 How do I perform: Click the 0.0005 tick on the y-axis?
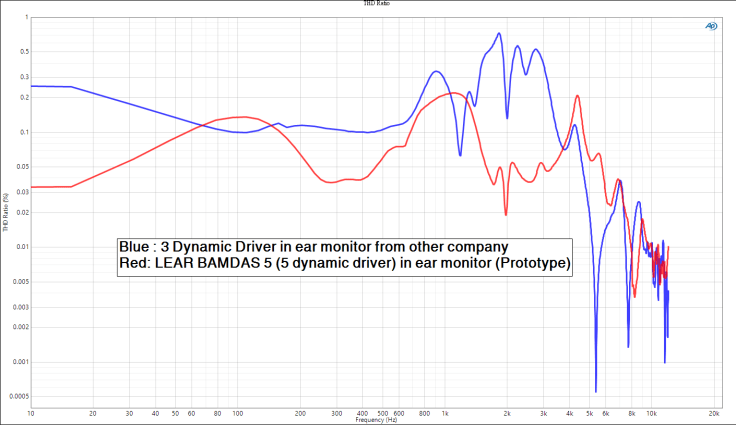[17, 396]
